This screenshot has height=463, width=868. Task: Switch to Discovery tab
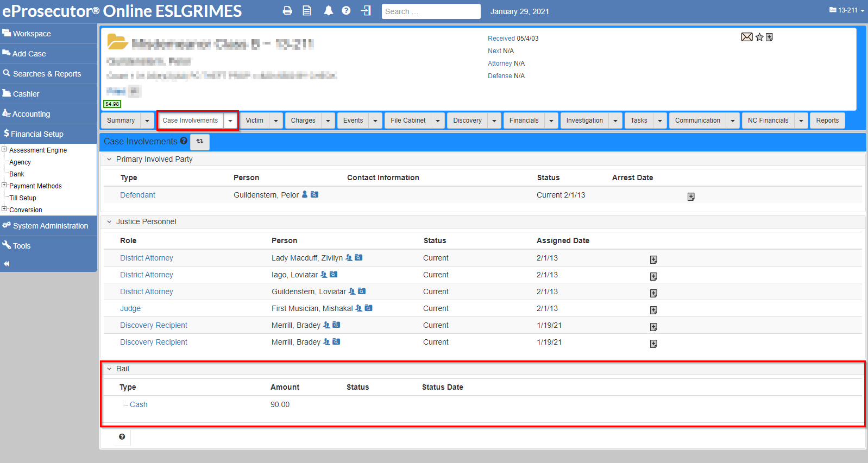point(467,120)
